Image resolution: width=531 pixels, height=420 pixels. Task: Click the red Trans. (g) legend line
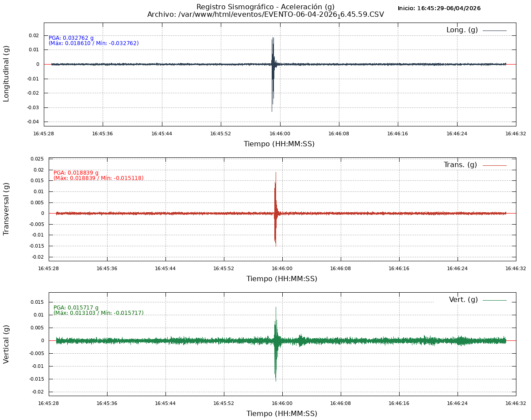click(x=494, y=165)
